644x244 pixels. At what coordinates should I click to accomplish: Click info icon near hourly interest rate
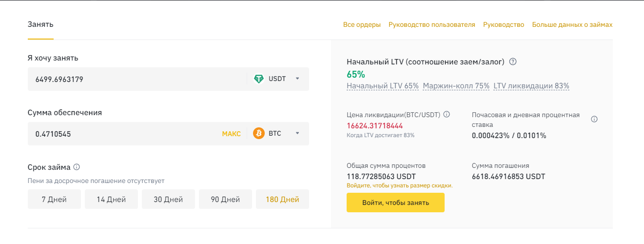594,119
